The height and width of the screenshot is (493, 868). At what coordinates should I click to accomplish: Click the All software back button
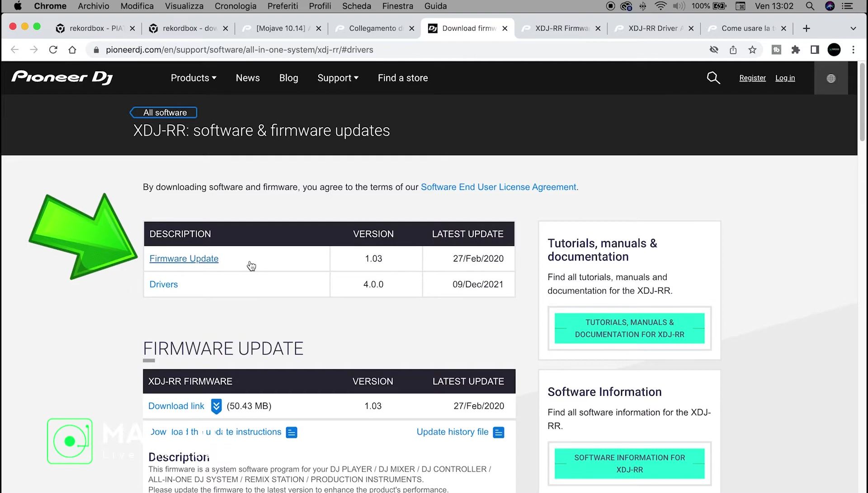pyautogui.click(x=164, y=113)
